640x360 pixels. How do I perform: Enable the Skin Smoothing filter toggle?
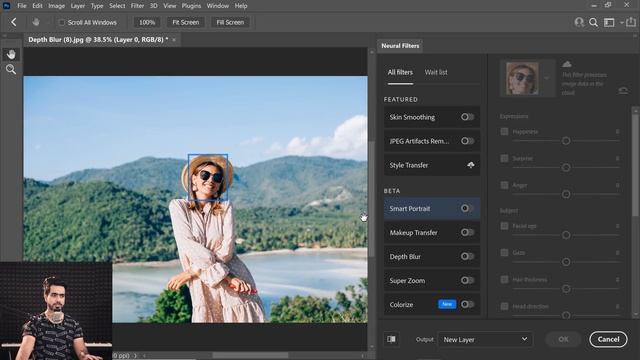pyautogui.click(x=467, y=117)
